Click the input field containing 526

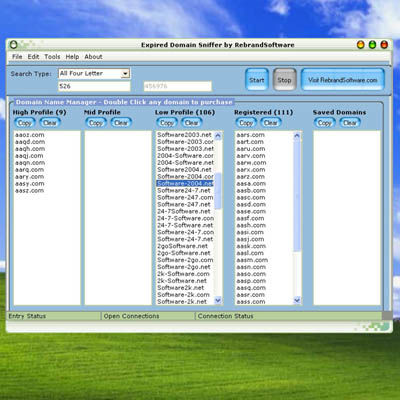94,86
